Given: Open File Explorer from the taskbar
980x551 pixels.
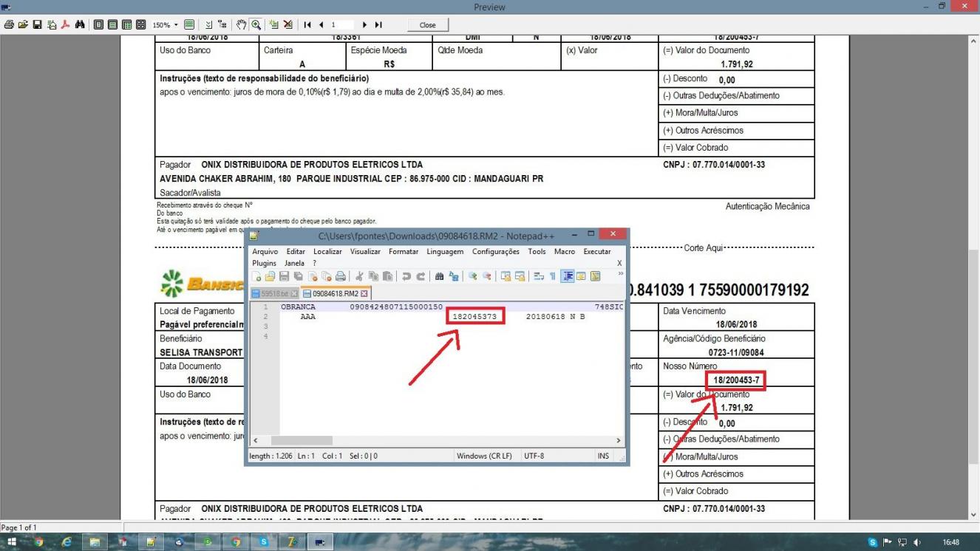Looking at the screenshot, I should (x=94, y=541).
